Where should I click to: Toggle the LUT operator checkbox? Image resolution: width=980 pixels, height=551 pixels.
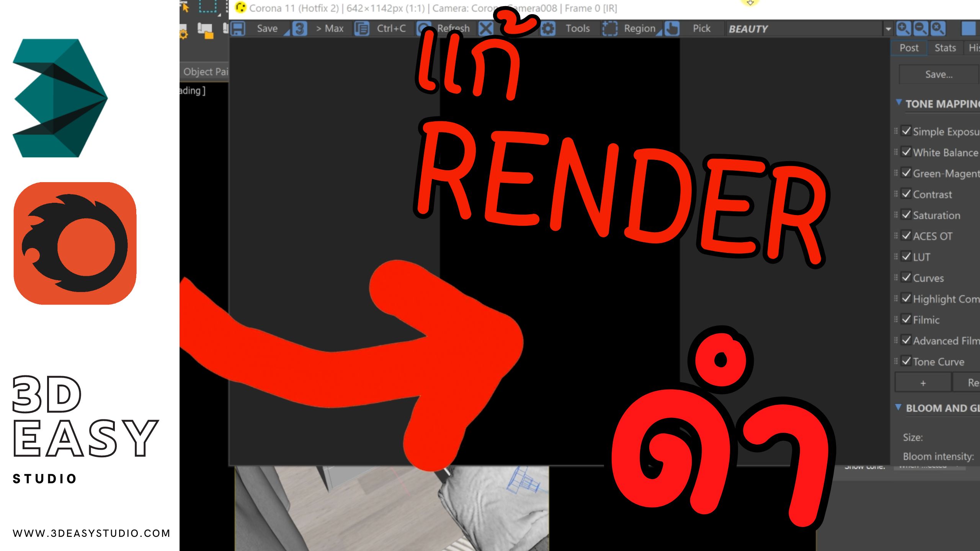[906, 256]
